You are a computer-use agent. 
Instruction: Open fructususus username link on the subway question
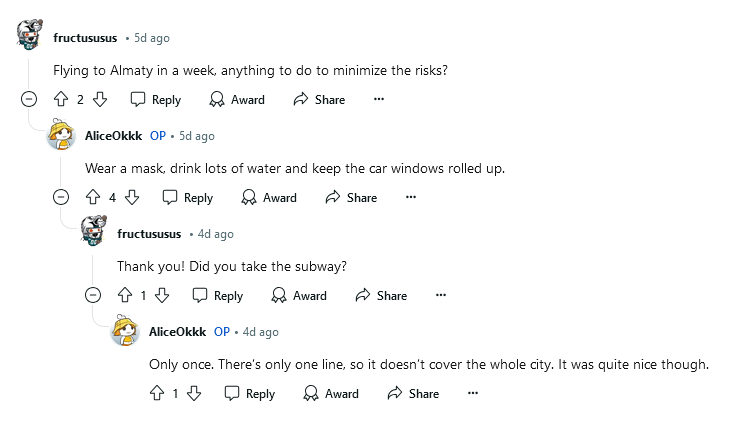149,233
